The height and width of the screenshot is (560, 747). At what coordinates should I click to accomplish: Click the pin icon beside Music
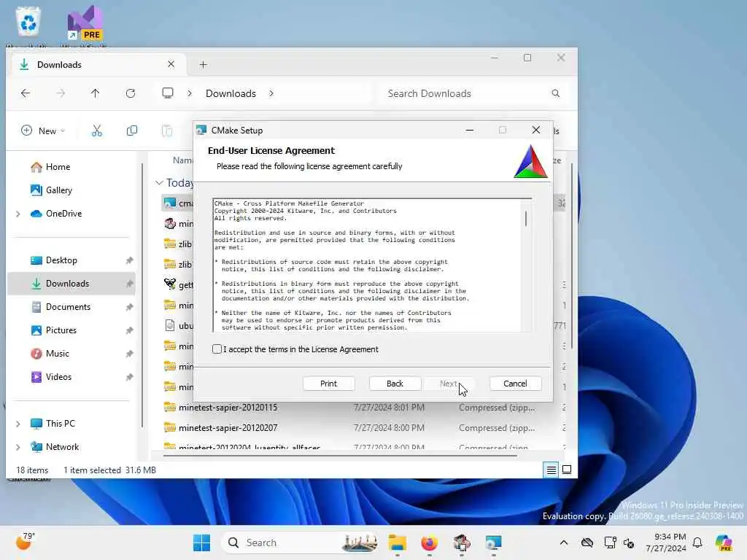130,354
